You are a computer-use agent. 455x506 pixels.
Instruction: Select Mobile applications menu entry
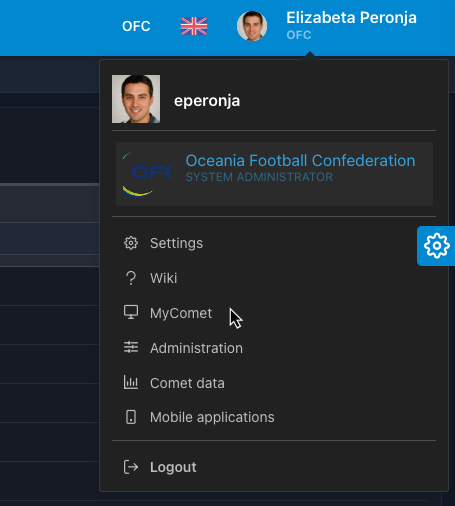pyautogui.click(x=212, y=417)
